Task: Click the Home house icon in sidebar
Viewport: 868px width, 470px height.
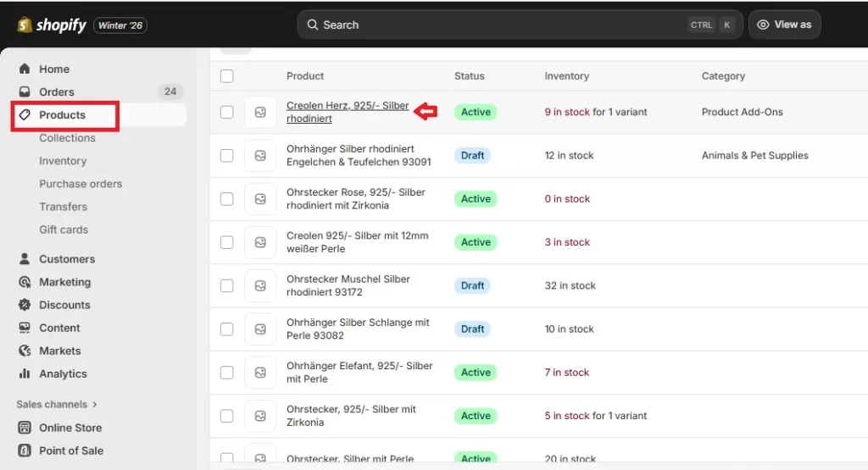Action: tap(25, 69)
